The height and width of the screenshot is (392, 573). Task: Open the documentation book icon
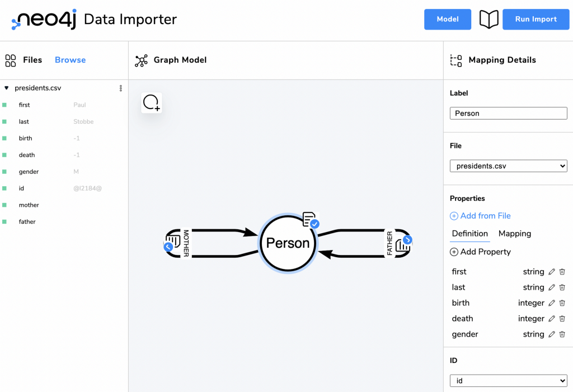(489, 20)
